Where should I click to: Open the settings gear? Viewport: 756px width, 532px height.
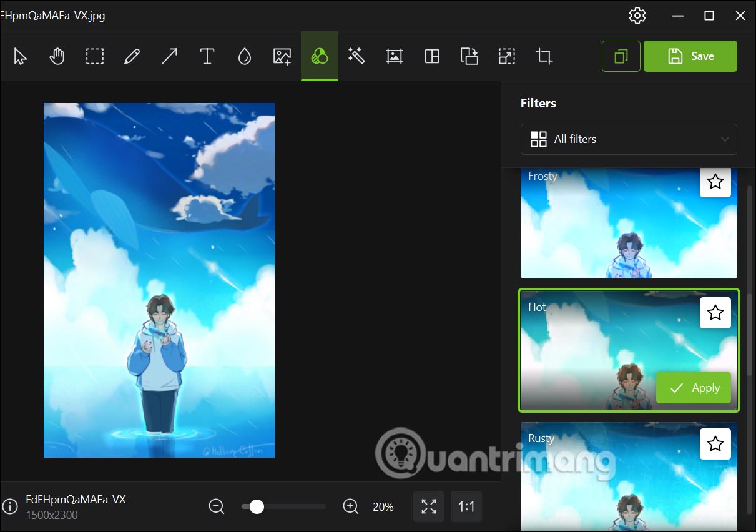click(x=637, y=16)
